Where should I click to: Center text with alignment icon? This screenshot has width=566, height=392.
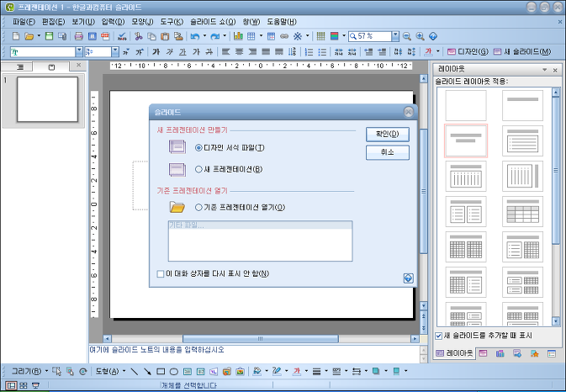tap(239, 52)
